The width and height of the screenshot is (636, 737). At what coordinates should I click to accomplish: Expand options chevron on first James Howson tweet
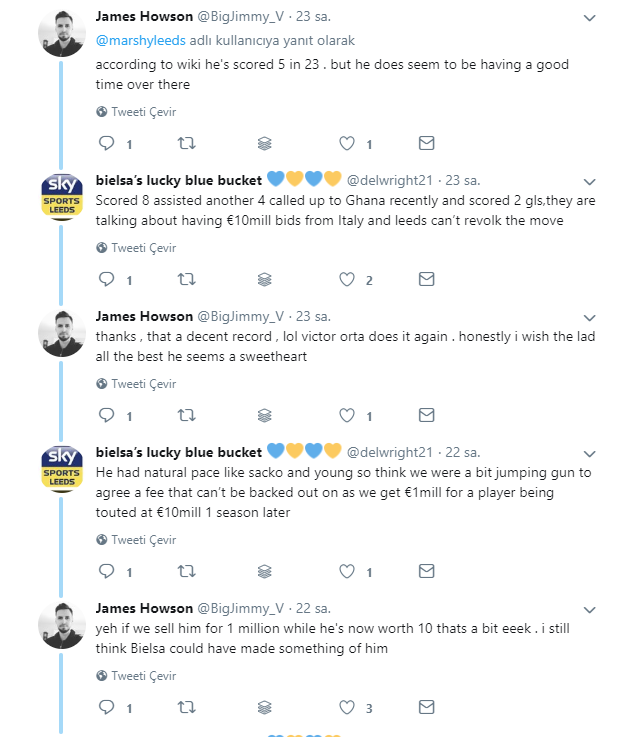(x=590, y=18)
